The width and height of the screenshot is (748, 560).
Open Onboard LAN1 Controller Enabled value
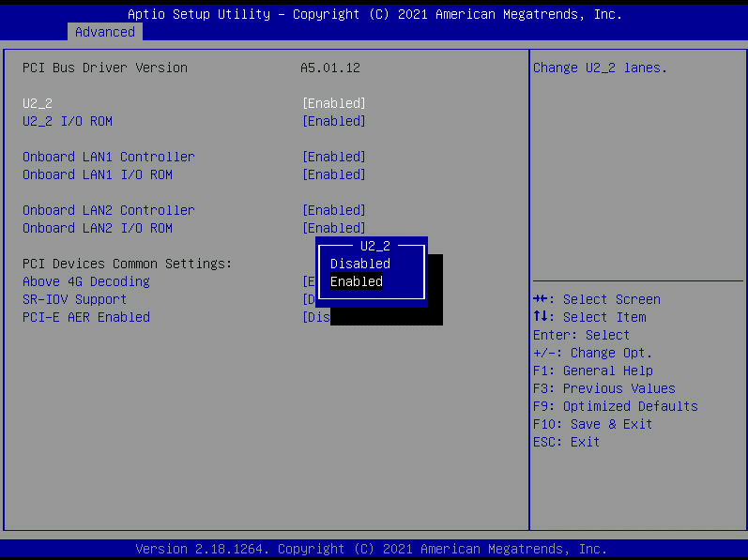pyautogui.click(x=334, y=157)
